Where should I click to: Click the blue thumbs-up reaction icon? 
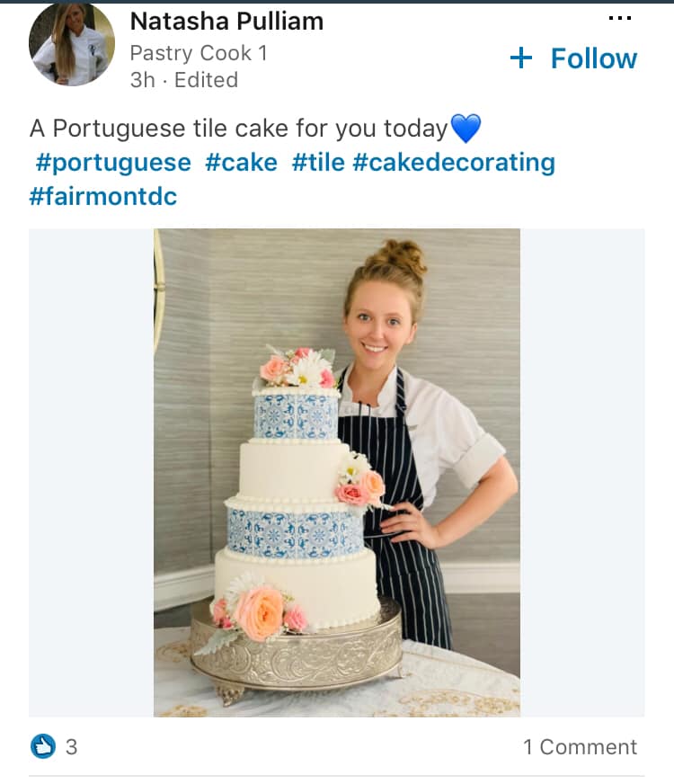42,745
